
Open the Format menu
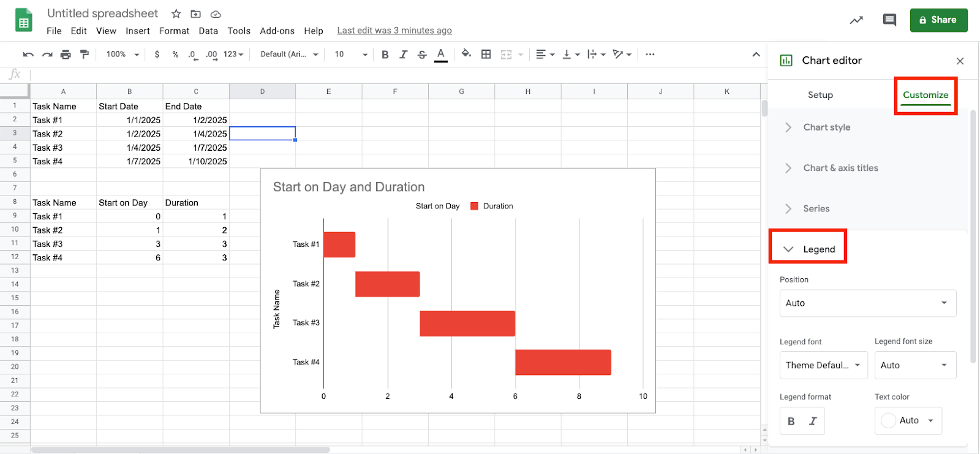point(174,31)
